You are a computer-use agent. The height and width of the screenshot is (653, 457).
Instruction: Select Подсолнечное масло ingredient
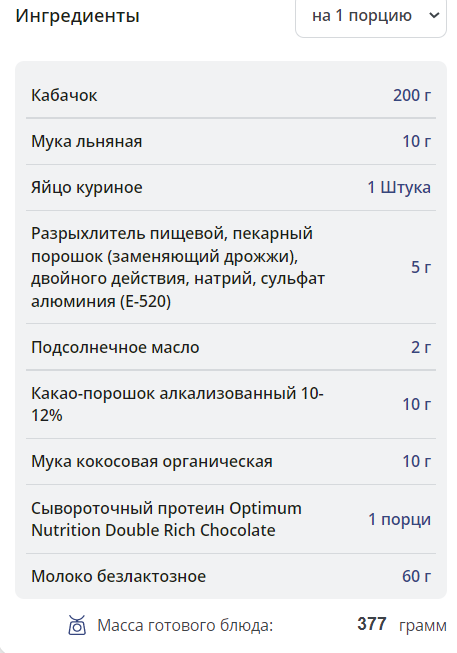coord(115,347)
